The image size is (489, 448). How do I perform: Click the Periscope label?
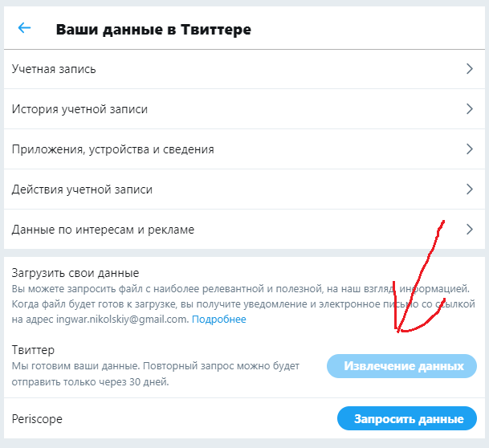click(x=37, y=419)
